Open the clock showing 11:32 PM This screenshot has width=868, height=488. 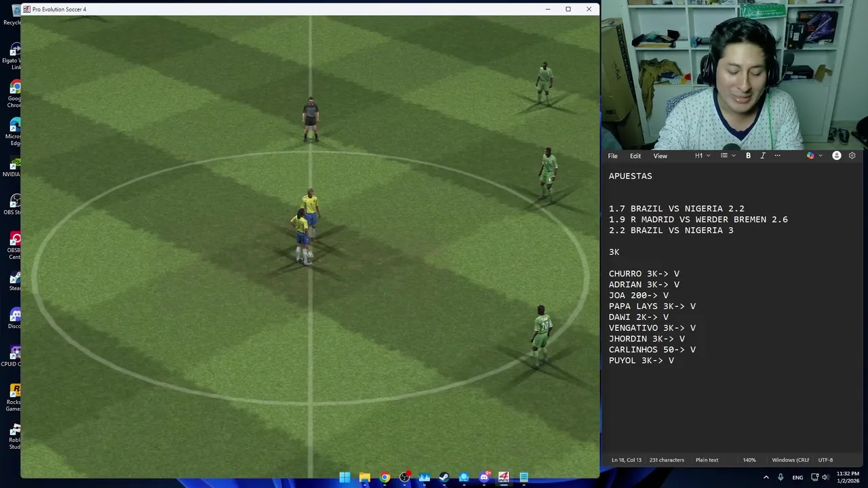click(848, 477)
